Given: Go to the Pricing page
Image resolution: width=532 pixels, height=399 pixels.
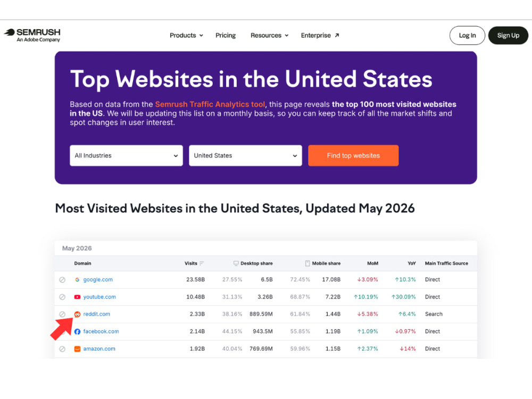Looking at the screenshot, I should tap(226, 35).
